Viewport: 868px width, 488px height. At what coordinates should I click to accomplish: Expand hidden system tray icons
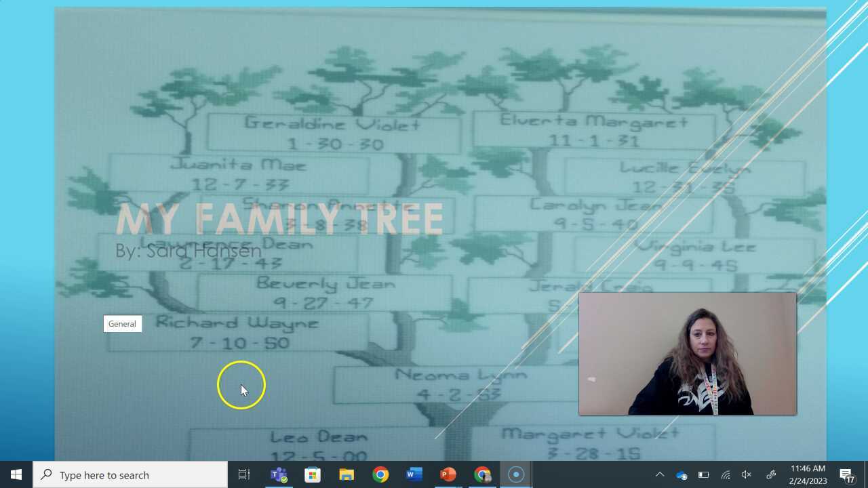click(x=658, y=474)
